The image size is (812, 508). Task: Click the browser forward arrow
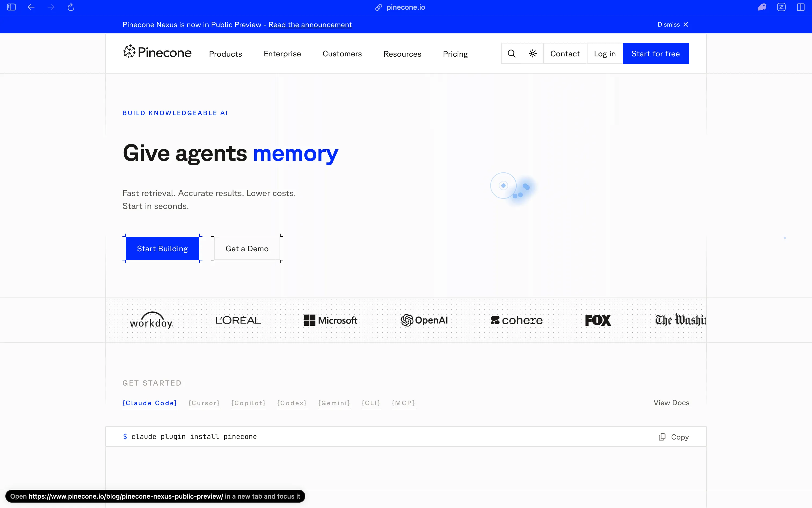tap(51, 7)
